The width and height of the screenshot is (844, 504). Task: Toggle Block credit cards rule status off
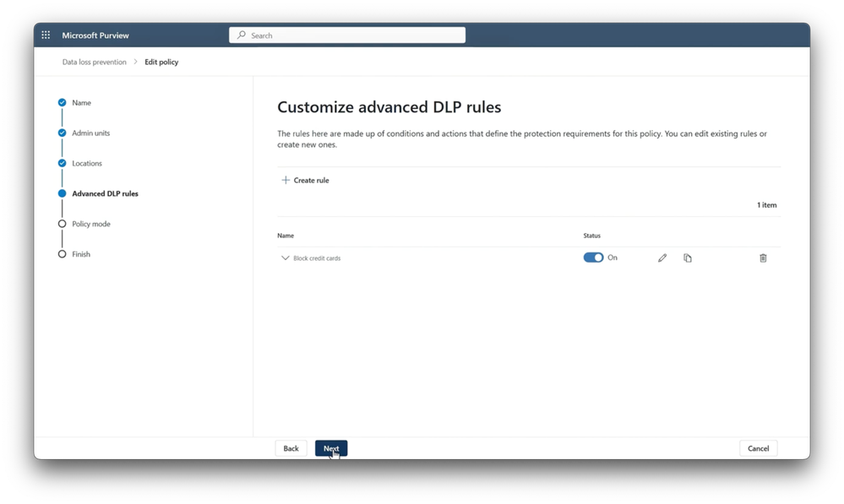pyautogui.click(x=593, y=257)
